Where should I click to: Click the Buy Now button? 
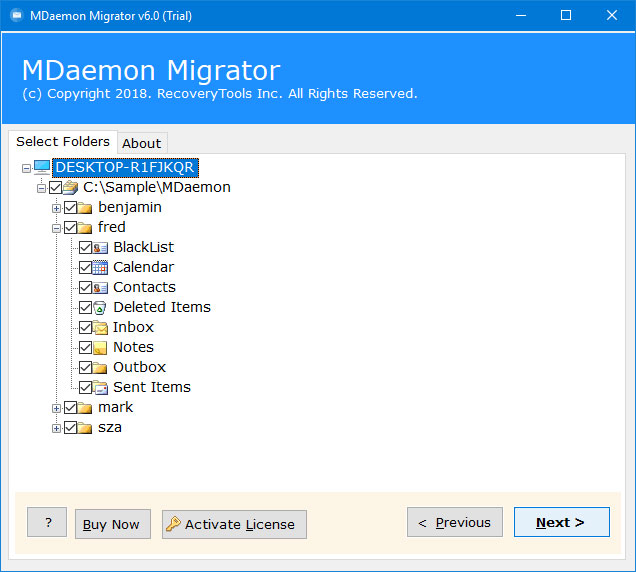113,524
